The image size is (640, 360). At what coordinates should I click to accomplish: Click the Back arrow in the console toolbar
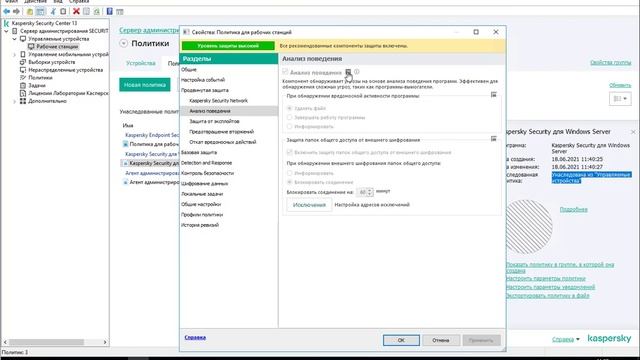coord(7,11)
